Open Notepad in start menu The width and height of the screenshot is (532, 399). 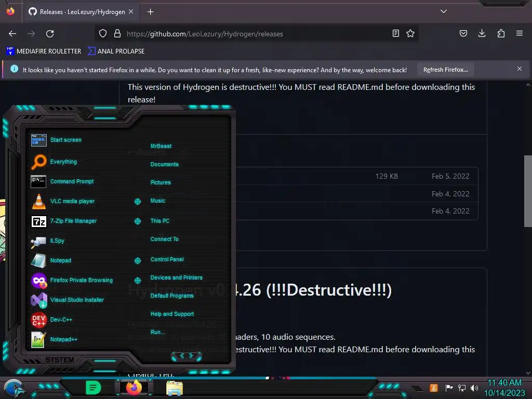click(51, 261)
